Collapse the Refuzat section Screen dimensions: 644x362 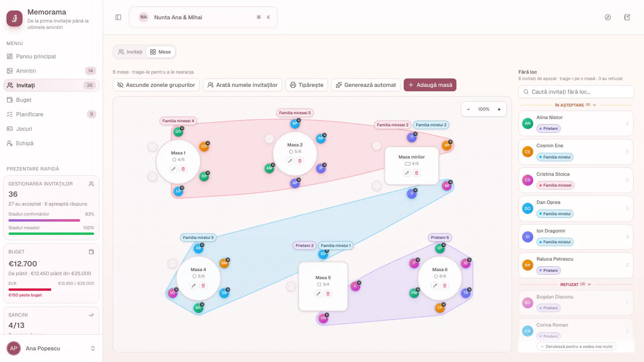click(x=576, y=284)
